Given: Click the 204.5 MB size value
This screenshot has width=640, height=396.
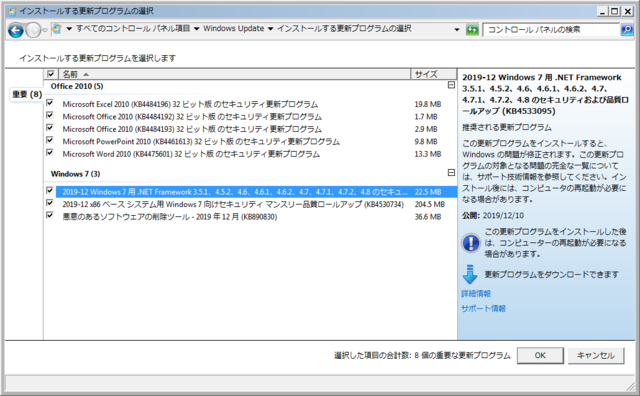Looking at the screenshot, I should (429, 205).
